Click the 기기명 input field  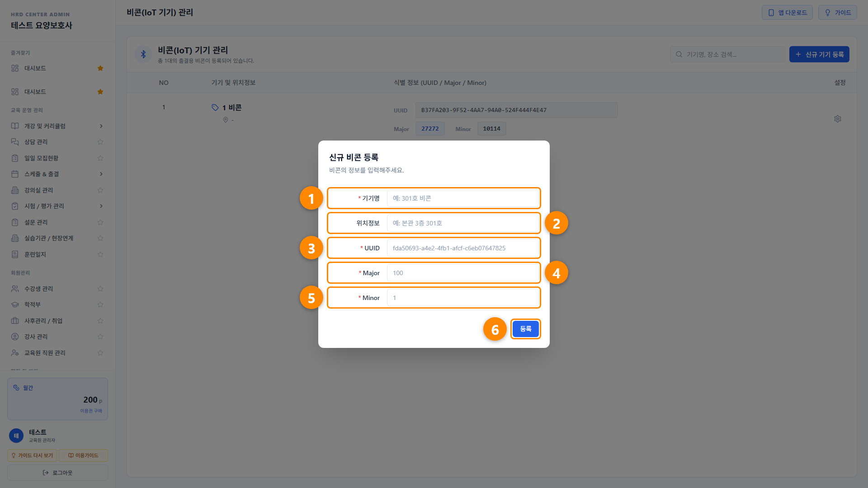463,198
